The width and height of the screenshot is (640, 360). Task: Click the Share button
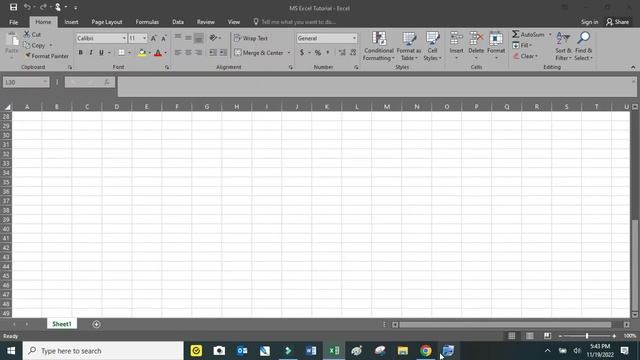click(x=617, y=22)
